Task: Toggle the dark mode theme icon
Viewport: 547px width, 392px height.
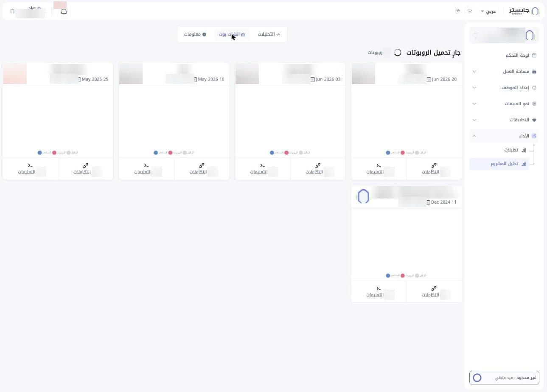Action: [x=457, y=11]
